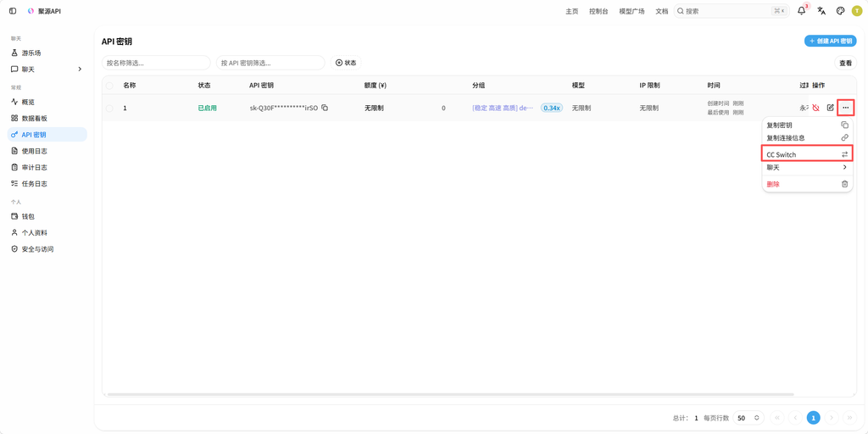Select API 密钥 in the sidebar
This screenshot has width=868, height=434.
[47, 135]
